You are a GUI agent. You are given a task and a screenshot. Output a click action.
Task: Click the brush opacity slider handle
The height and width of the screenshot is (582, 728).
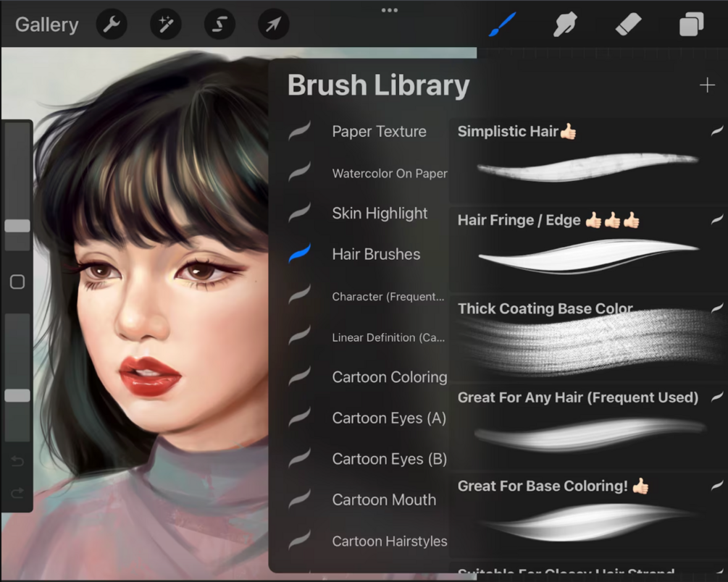pos(17,395)
